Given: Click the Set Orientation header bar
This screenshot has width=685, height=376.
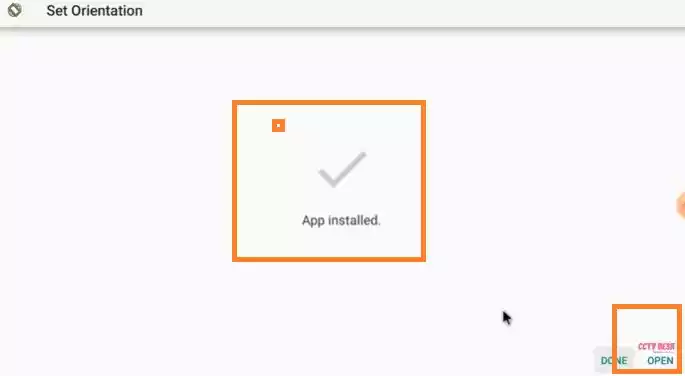Looking at the screenshot, I should tap(342, 14).
